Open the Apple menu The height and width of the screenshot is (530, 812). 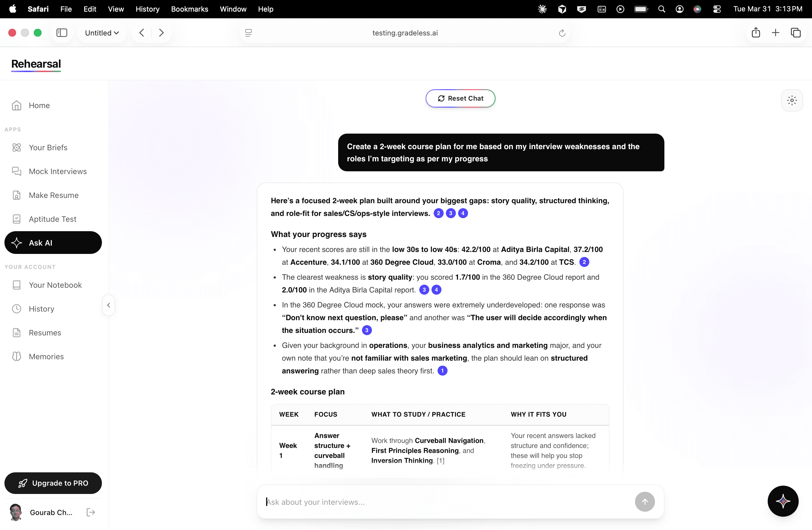click(13, 9)
